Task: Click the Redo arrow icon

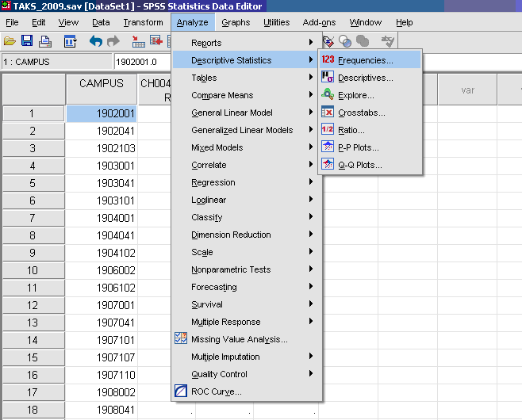Action: pos(113,41)
